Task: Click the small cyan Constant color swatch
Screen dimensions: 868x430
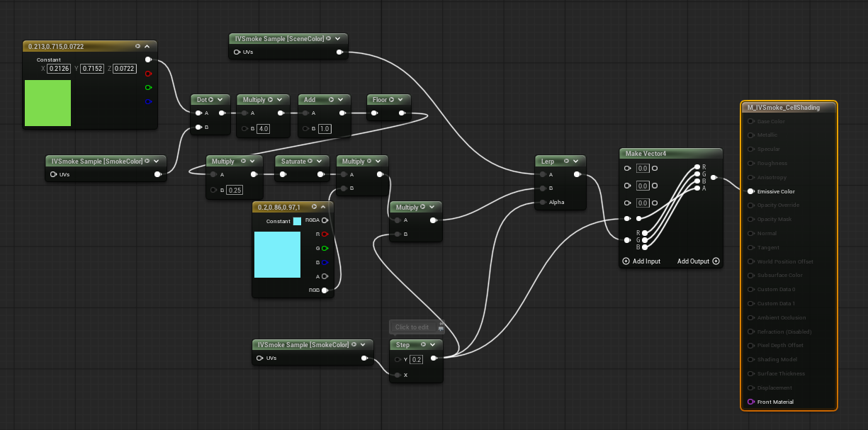Action: (x=297, y=221)
